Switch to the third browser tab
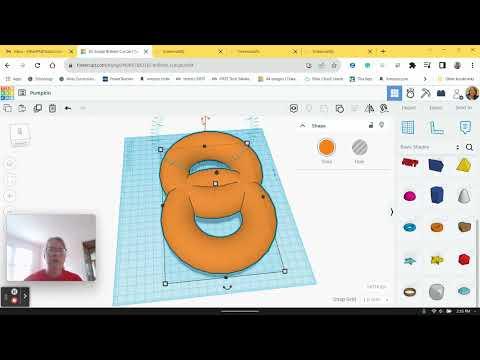This screenshot has width=480, height=360. click(188, 51)
